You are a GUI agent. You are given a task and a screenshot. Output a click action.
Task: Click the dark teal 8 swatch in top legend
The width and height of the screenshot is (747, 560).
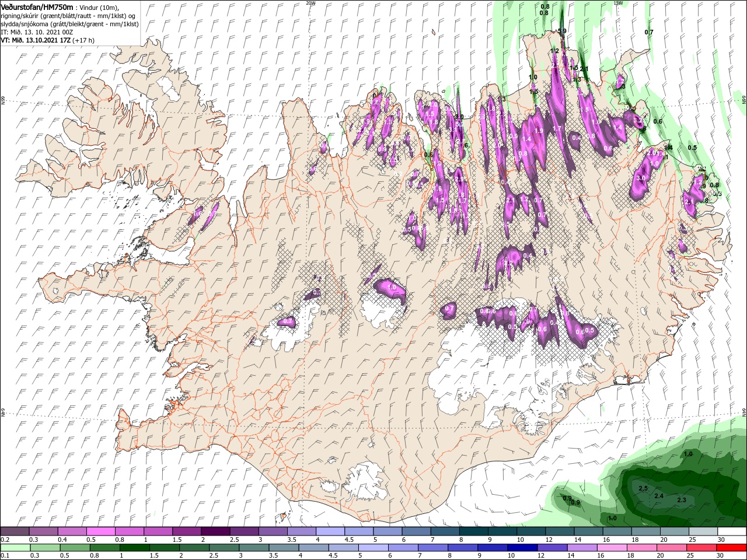point(473,531)
